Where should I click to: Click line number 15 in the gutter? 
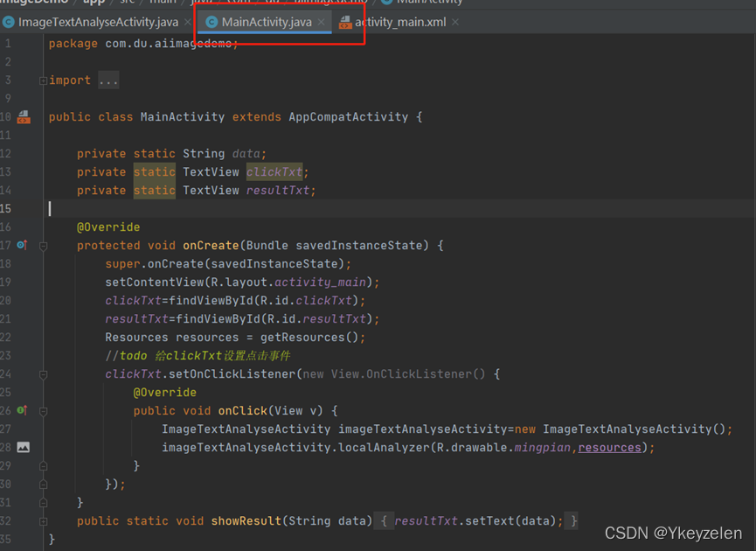coord(6,208)
